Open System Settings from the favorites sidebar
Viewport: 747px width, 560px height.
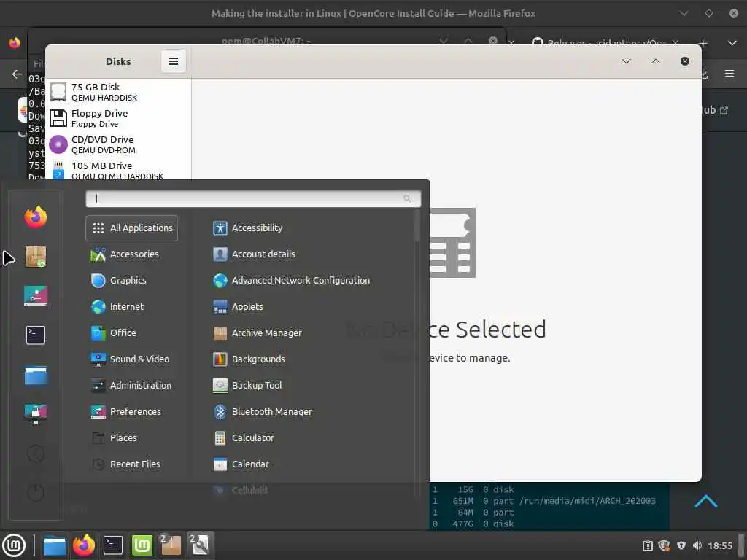click(x=36, y=296)
